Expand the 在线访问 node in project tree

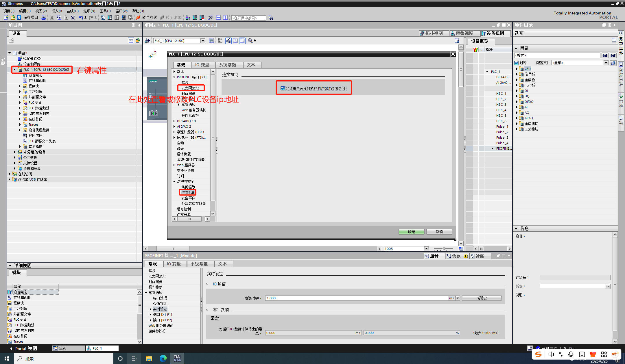(x=10, y=174)
